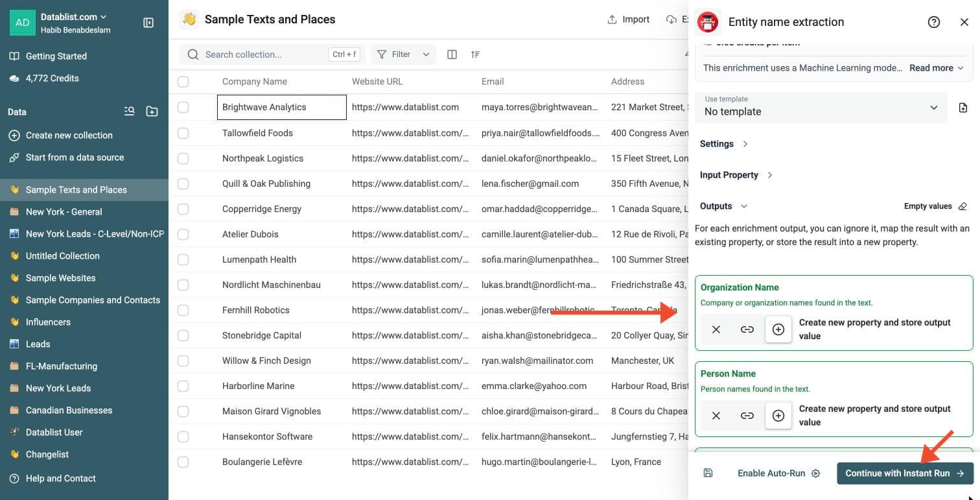The image size is (980, 500).
Task: Open the Filter dropdown
Action: (403, 54)
